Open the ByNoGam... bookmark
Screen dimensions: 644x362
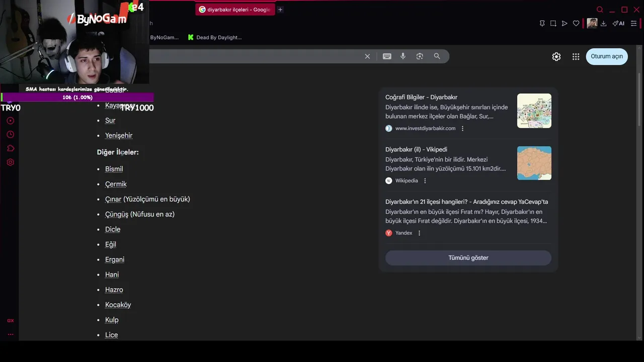tap(164, 37)
